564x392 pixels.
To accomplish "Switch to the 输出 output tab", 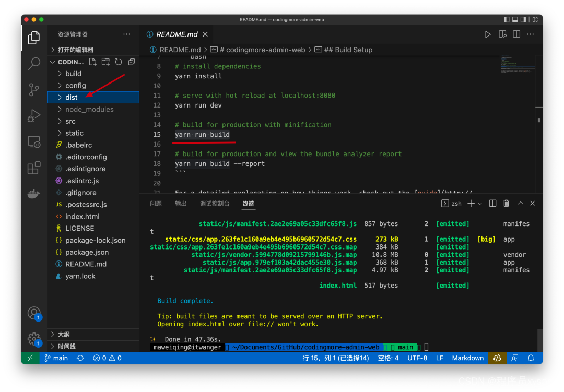I will click(x=181, y=204).
